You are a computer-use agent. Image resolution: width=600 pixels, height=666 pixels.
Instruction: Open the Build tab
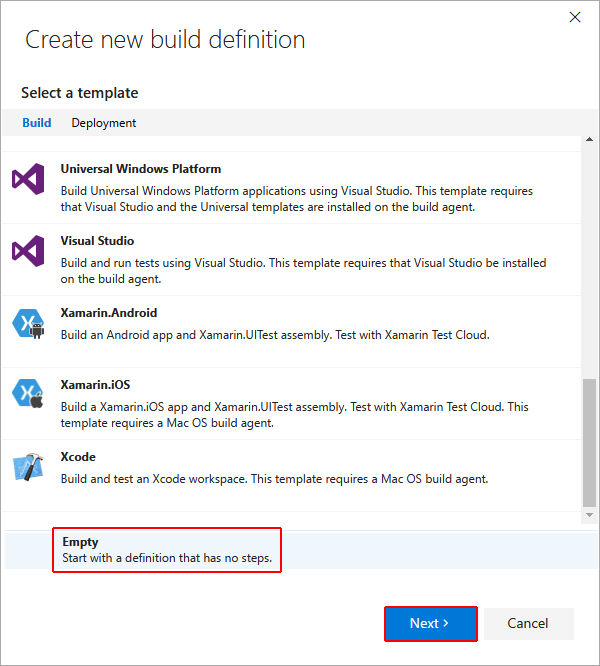pyautogui.click(x=37, y=123)
